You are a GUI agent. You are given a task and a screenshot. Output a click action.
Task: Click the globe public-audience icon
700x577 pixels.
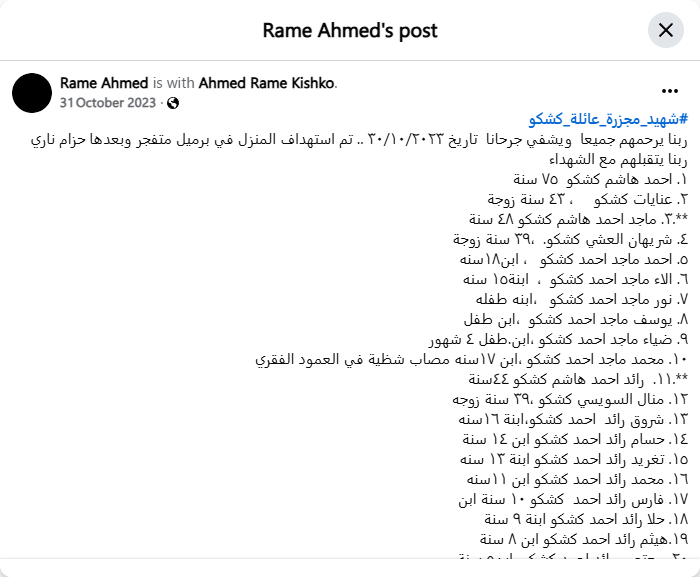pyautogui.click(x=173, y=103)
